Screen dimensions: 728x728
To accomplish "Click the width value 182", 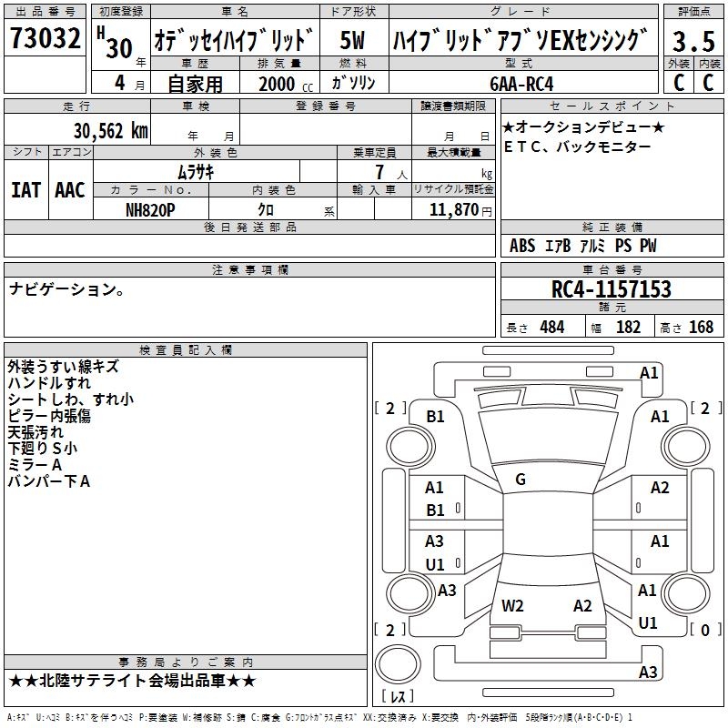I will coord(628,327).
